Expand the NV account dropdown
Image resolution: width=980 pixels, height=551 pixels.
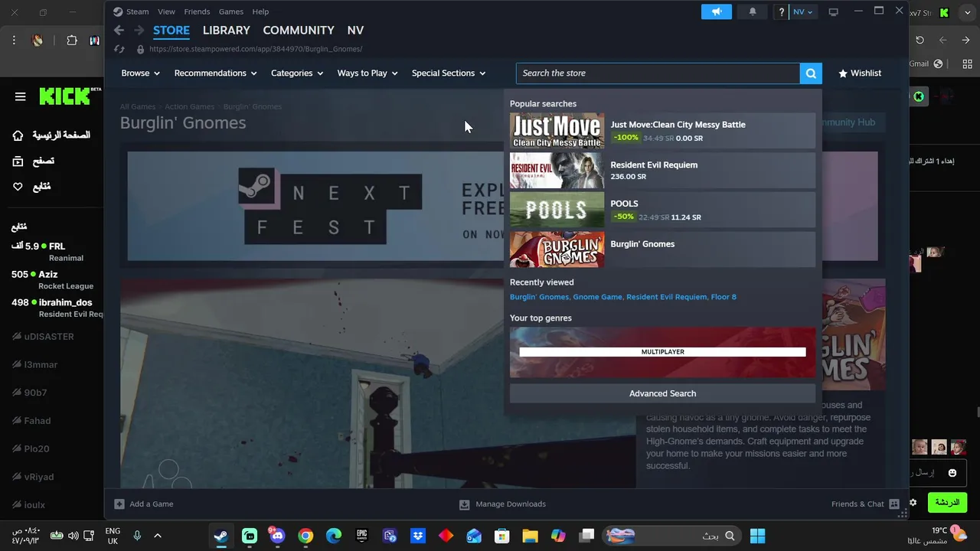pyautogui.click(x=803, y=11)
